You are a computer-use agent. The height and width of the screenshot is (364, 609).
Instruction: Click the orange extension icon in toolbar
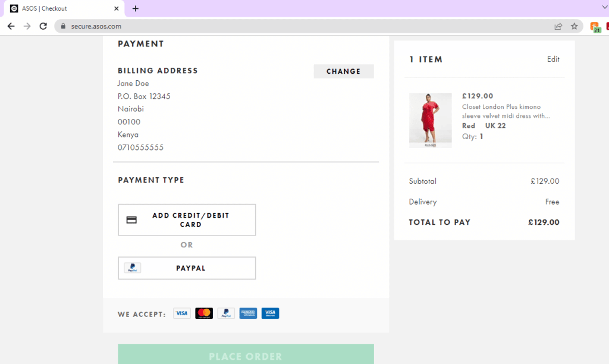pos(594,26)
